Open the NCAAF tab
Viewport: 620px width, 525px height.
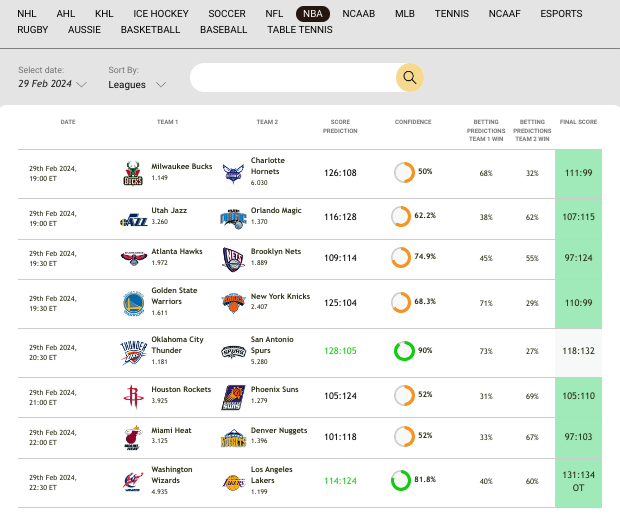[x=505, y=14]
